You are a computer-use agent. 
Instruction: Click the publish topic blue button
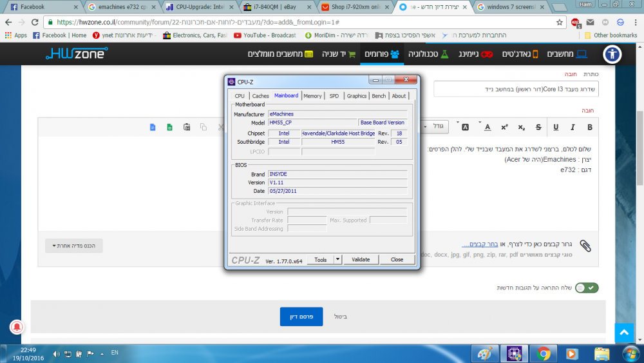point(301,317)
